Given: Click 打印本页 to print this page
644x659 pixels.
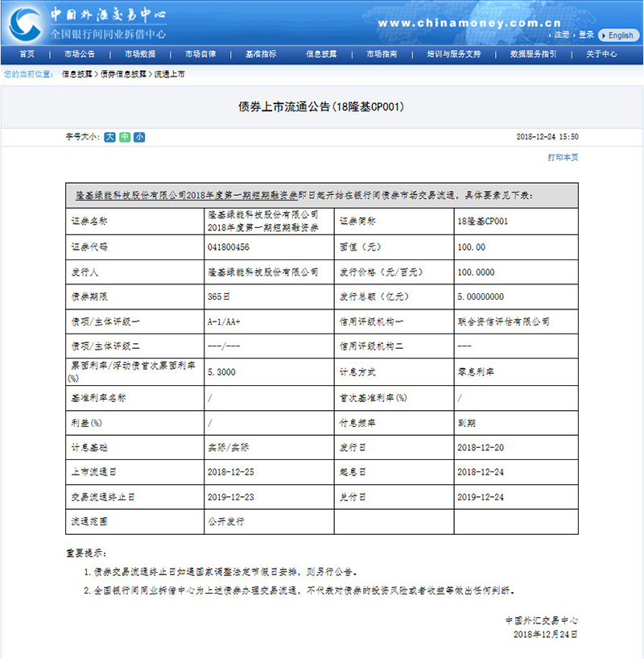Looking at the screenshot, I should [563, 157].
